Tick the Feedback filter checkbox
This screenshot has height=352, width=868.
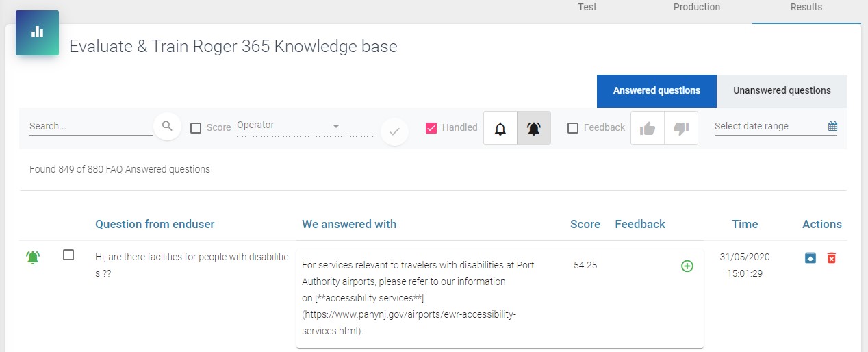[x=573, y=127]
